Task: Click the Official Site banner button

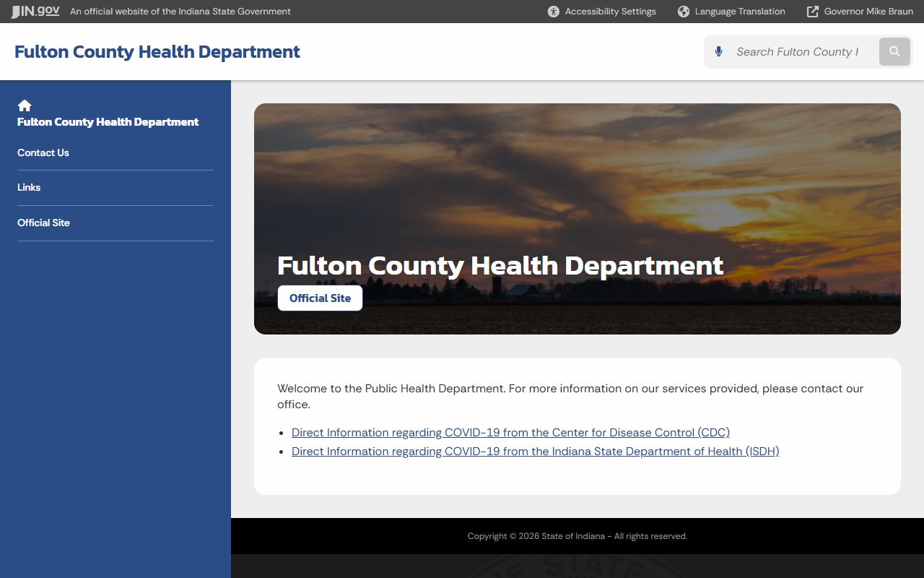Action: pyautogui.click(x=320, y=298)
